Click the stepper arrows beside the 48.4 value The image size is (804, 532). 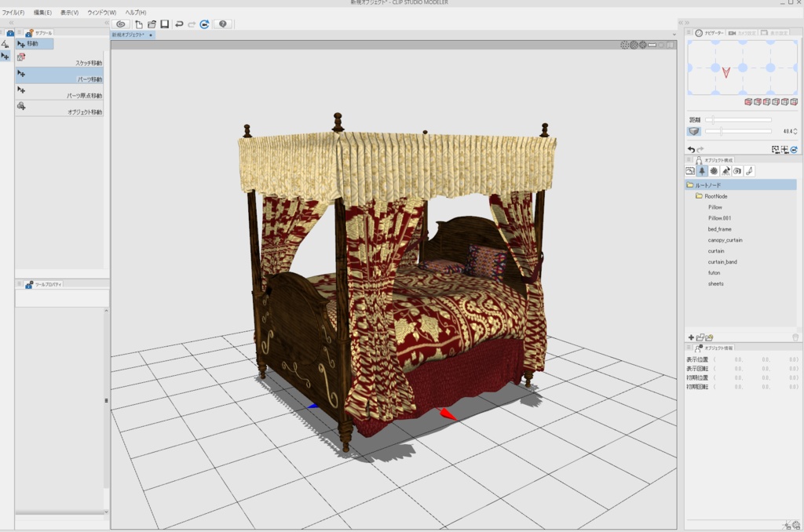click(795, 131)
